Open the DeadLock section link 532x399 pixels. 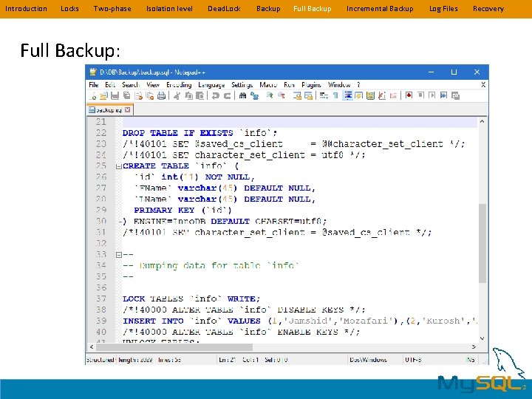click(225, 8)
